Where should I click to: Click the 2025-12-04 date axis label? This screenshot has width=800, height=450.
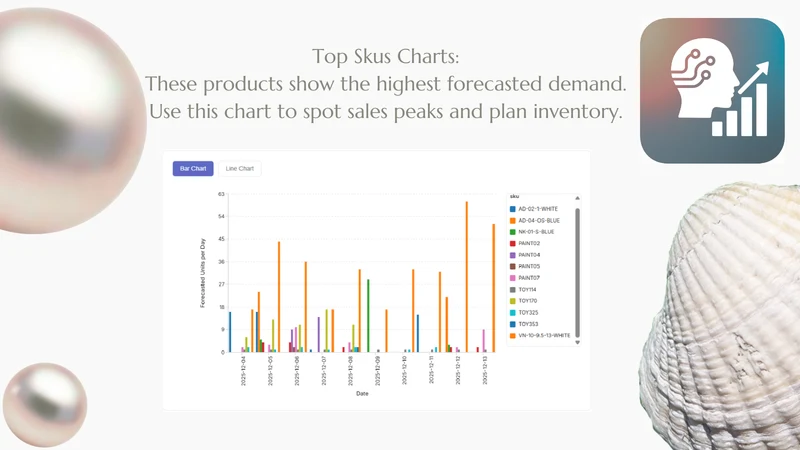pyautogui.click(x=243, y=371)
